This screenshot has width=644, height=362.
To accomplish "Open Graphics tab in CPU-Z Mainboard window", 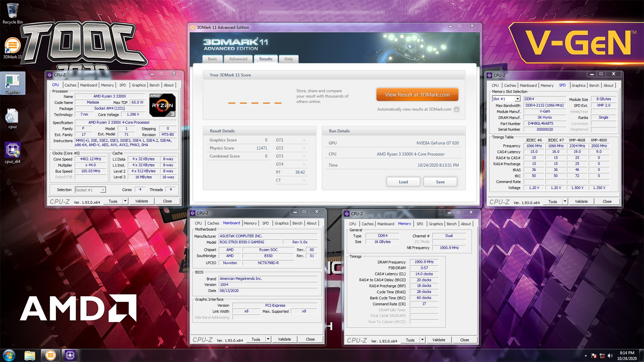I will (x=281, y=223).
